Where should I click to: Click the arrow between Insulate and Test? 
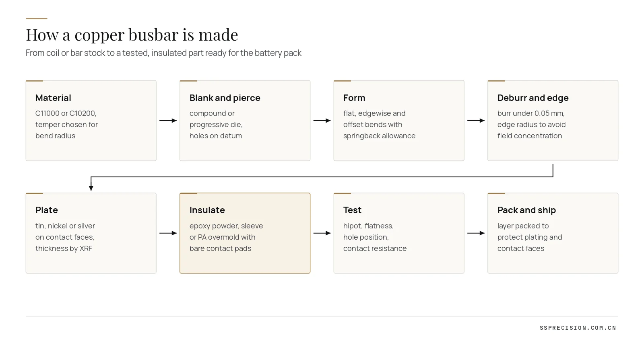click(x=322, y=233)
